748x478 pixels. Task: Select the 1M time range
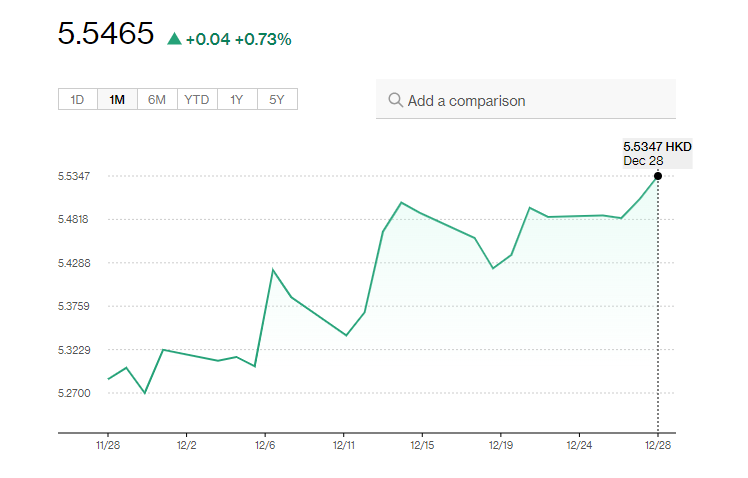coord(117,99)
